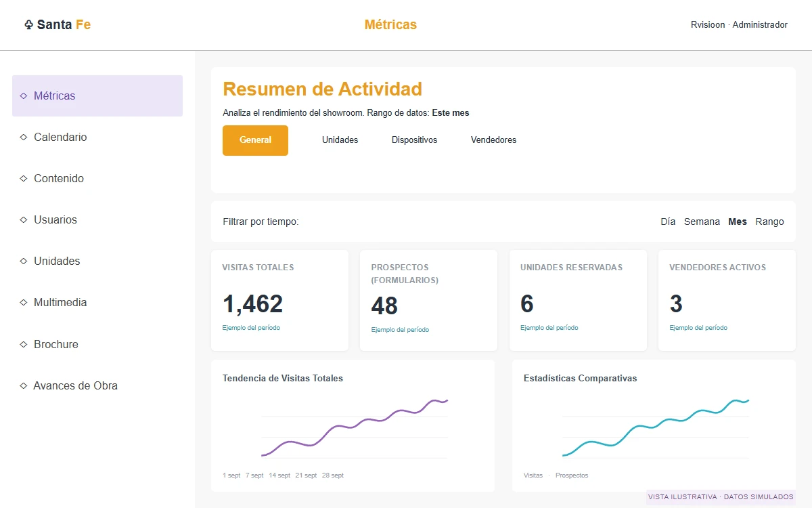This screenshot has height=508, width=812.
Task: Click the diamond icon beside Calendario
Action: (x=24, y=137)
